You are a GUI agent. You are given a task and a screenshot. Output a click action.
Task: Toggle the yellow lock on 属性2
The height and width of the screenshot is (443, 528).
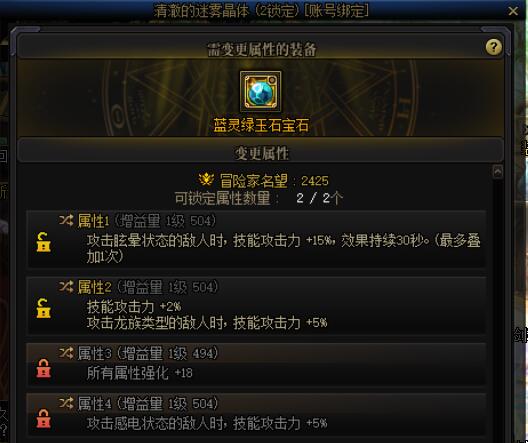43,308
